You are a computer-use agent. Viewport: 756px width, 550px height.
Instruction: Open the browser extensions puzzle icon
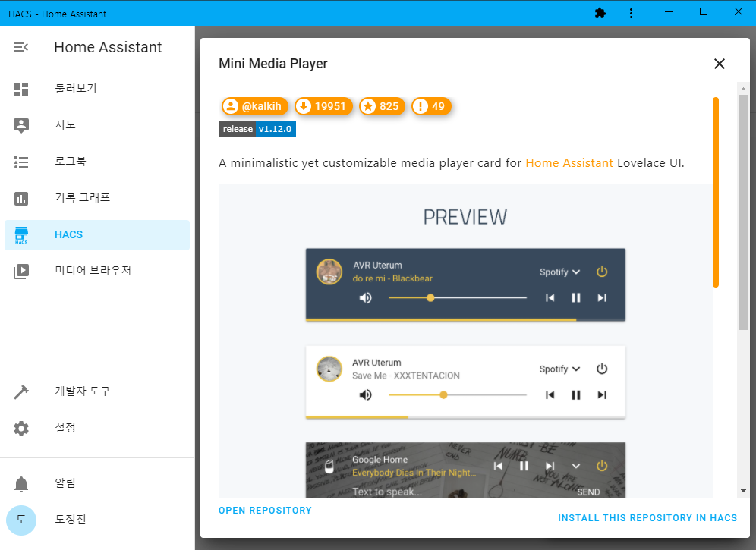[600, 13]
